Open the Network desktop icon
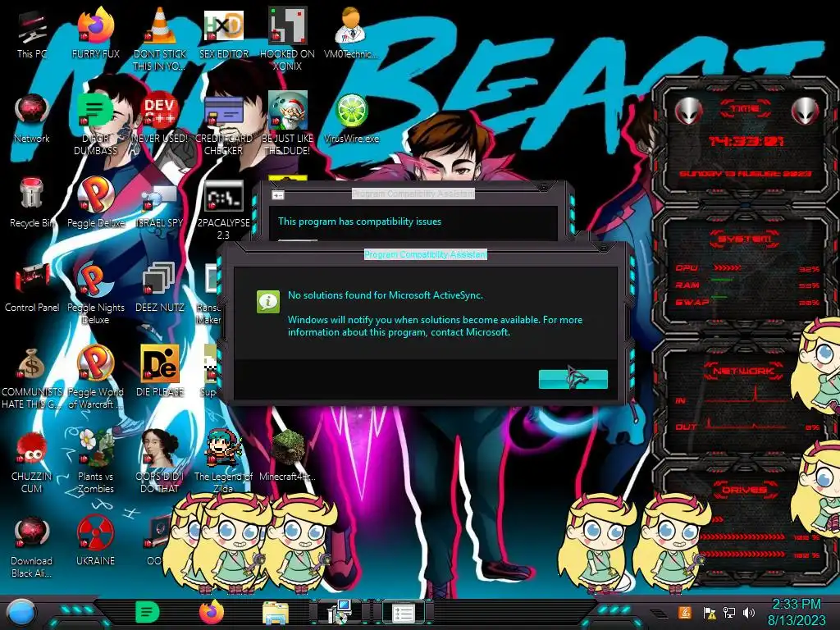This screenshot has width=840, height=630. 32,118
